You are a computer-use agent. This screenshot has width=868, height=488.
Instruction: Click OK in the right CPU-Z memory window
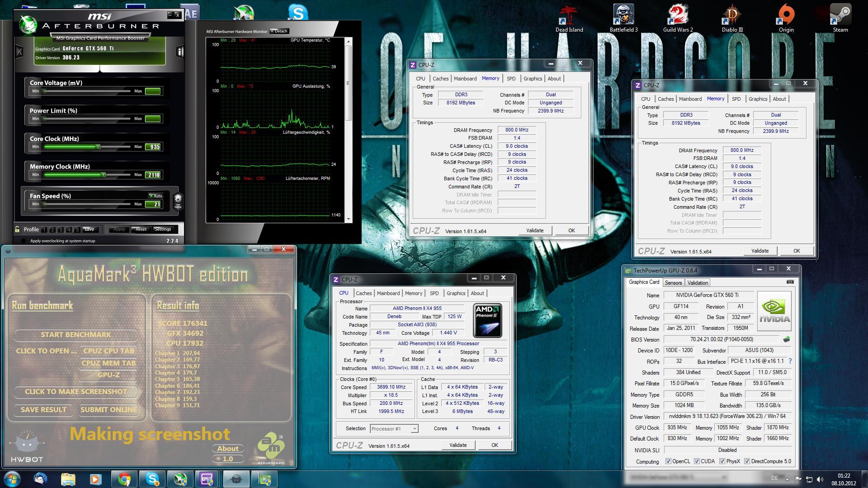[797, 251]
